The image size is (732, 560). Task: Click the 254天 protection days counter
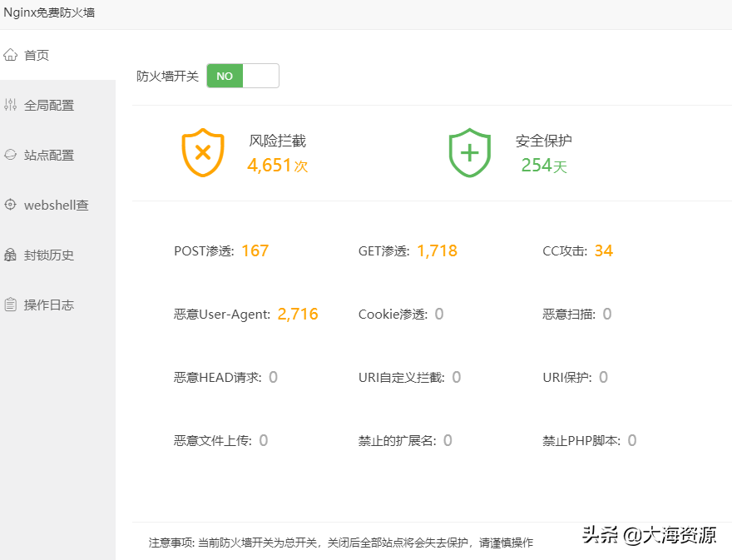543,166
